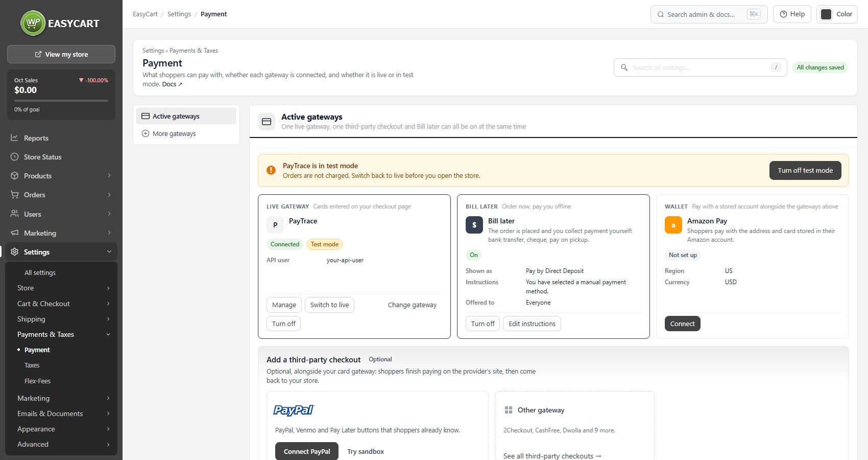
Task: Focus the Search all settings field
Action: 701,67
